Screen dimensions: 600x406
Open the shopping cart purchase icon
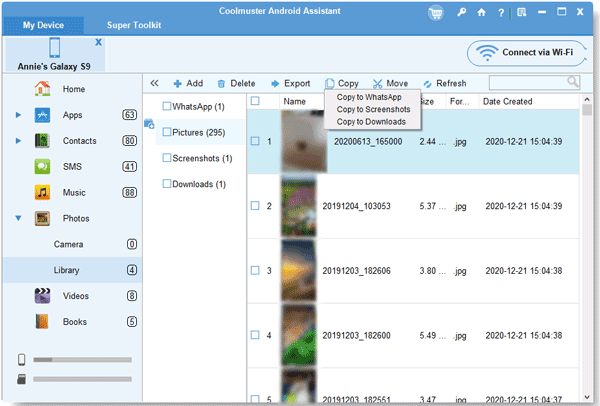pos(435,13)
